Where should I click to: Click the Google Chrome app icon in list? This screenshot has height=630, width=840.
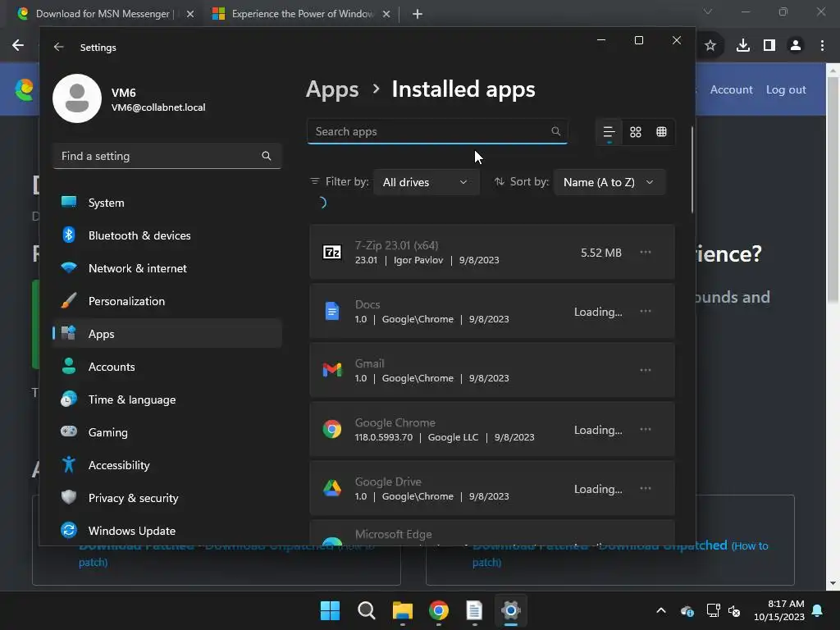[x=332, y=429]
